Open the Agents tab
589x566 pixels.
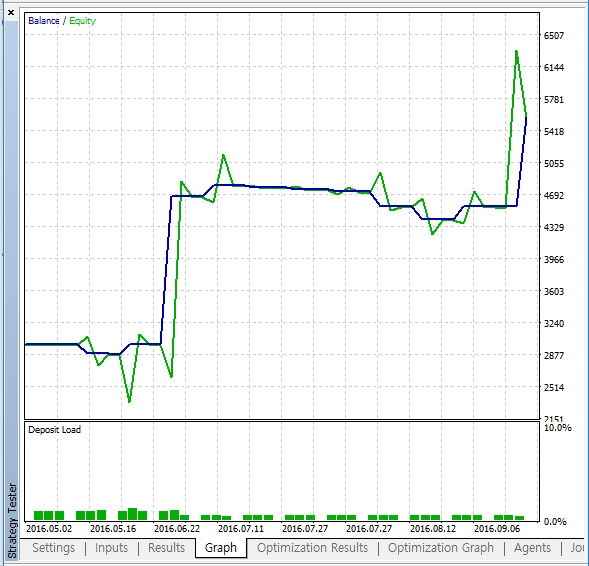532,548
